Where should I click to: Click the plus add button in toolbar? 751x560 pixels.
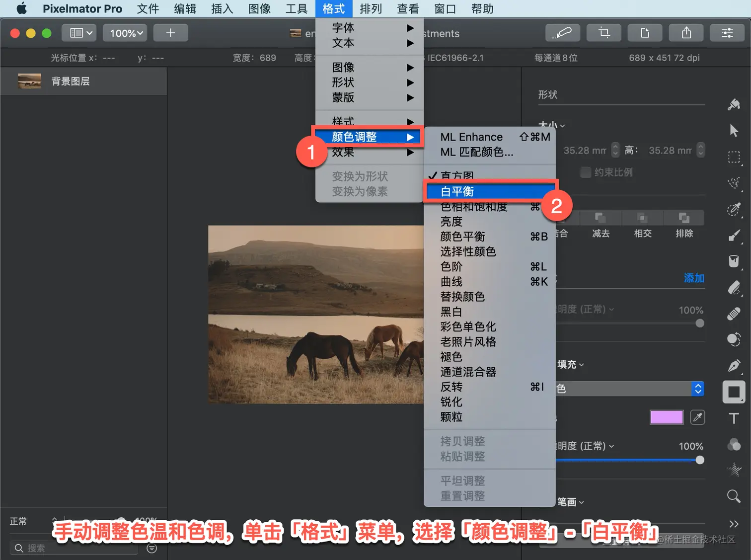[x=170, y=33]
